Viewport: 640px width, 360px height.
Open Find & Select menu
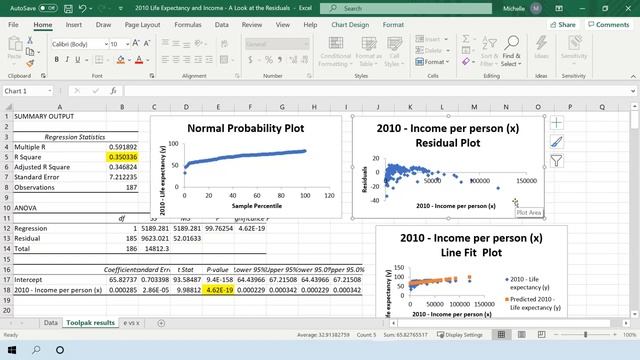(511, 52)
